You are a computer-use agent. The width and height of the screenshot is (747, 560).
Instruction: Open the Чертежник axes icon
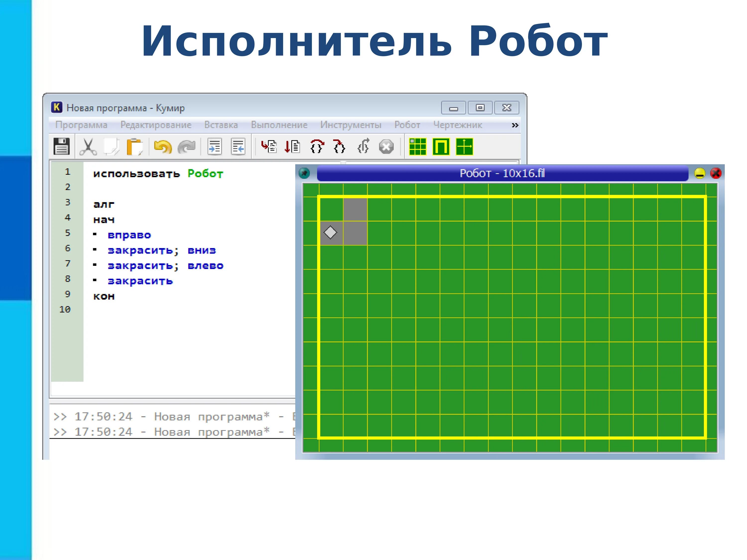[464, 147]
